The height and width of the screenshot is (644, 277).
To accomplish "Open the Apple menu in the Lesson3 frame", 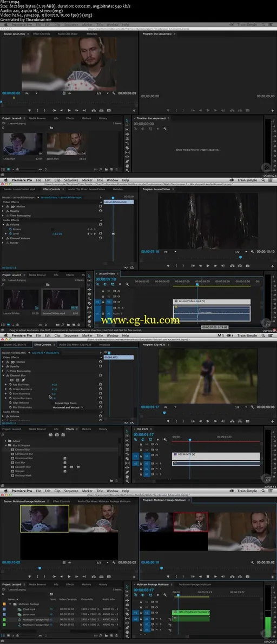I will coord(6,180).
